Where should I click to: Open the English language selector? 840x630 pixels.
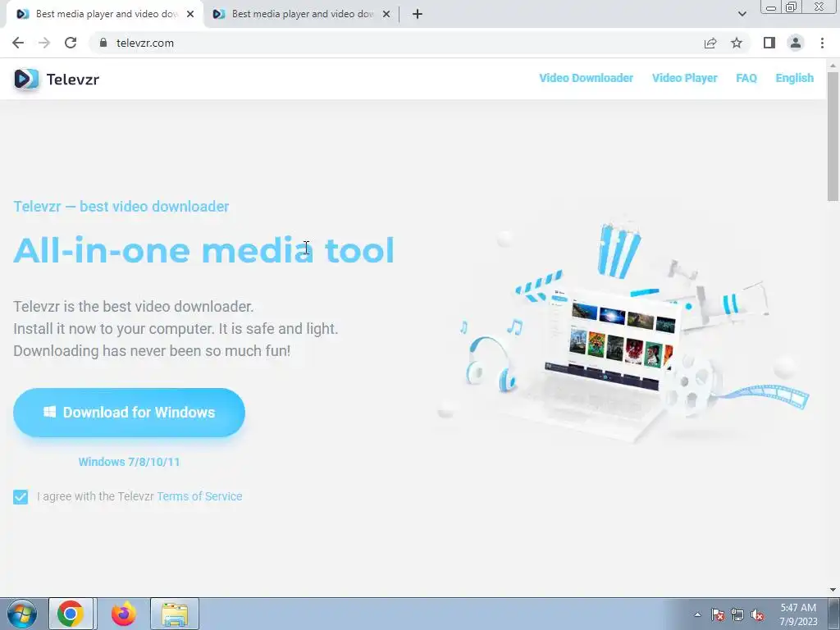(794, 78)
